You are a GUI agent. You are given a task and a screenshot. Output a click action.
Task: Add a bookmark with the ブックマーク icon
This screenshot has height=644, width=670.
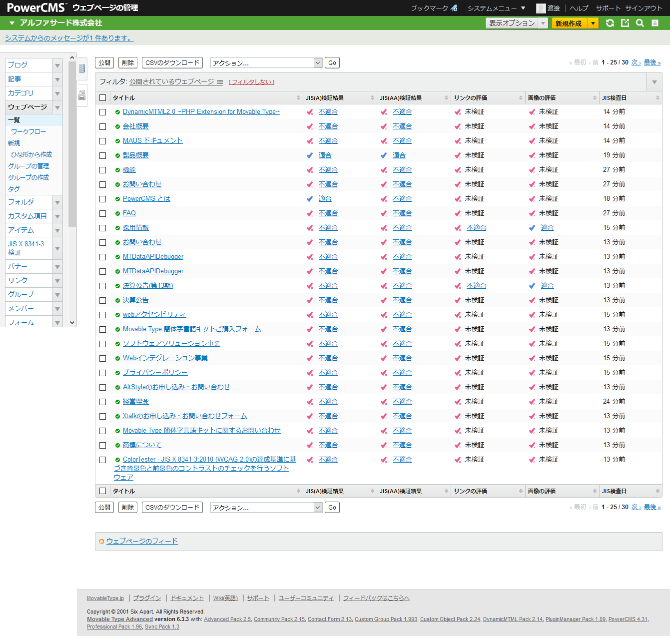pyautogui.click(x=454, y=8)
